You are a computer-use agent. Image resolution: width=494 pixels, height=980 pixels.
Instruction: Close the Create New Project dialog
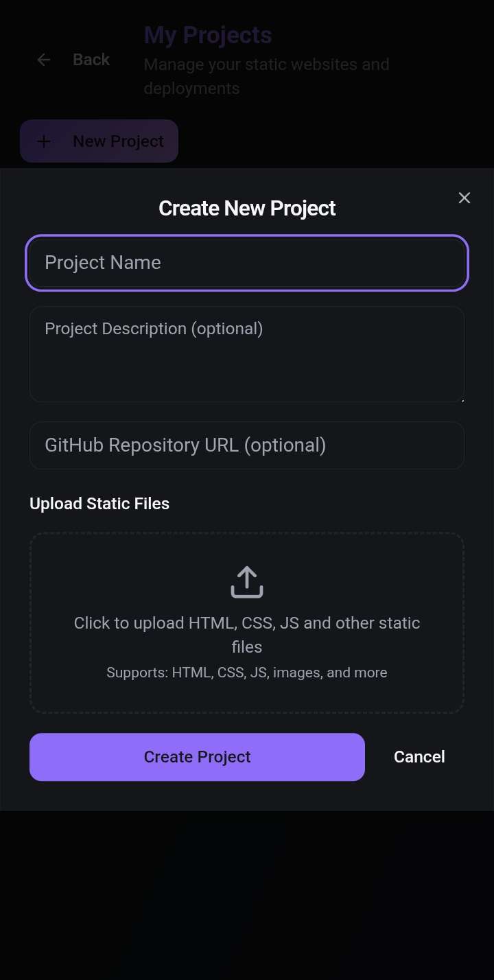point(464,198)
